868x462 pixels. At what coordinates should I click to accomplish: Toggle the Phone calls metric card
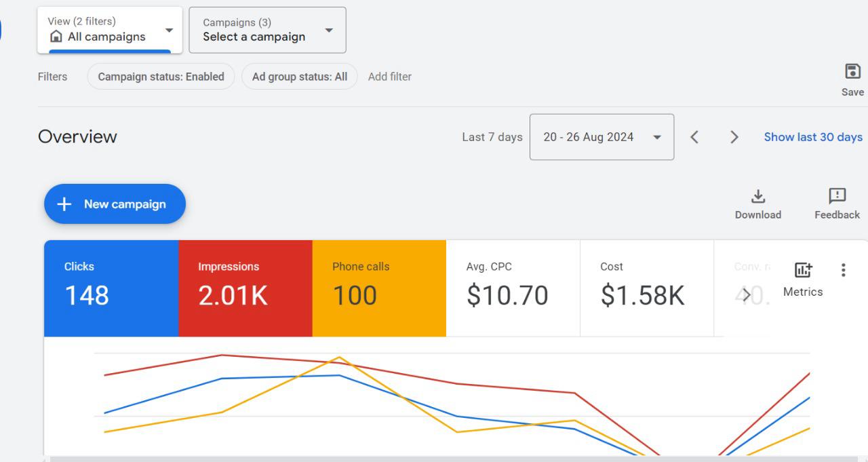[379, 288]
